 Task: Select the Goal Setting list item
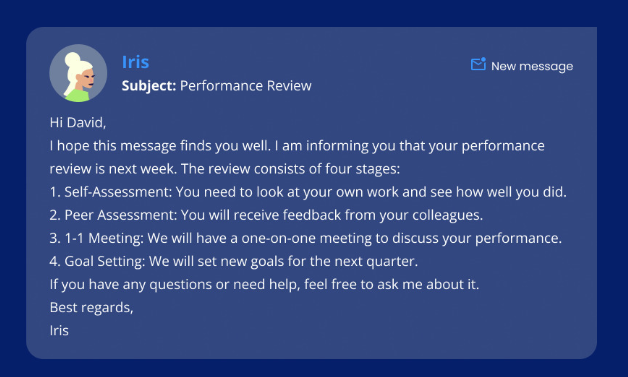coord(234,261)
